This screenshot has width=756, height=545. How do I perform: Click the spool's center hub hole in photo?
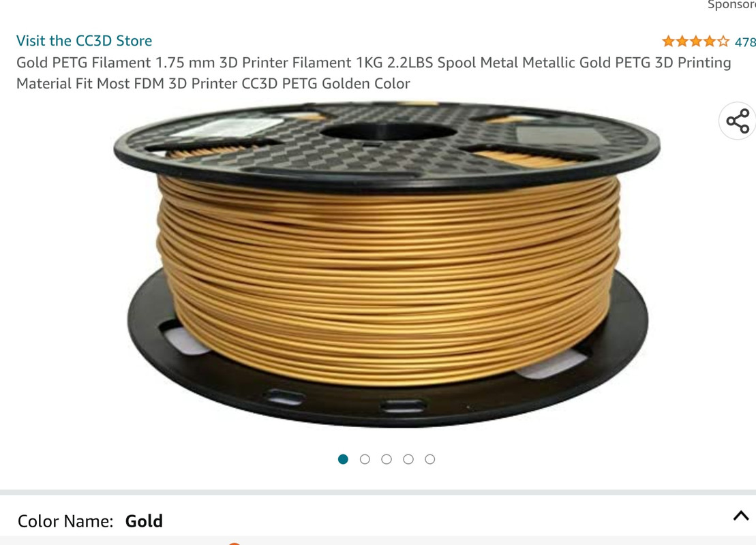point(389,131)
